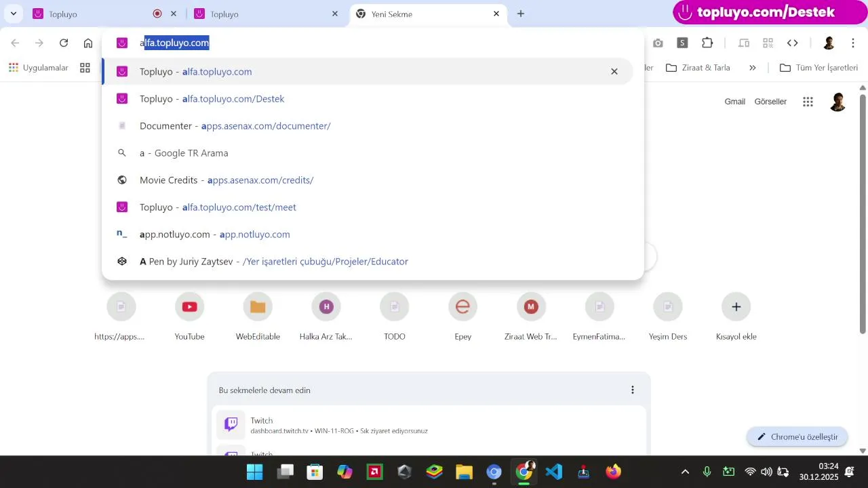Screen dimensions: 868x488
Task: Click the code brackets extension icon
Action: point(793,43)
